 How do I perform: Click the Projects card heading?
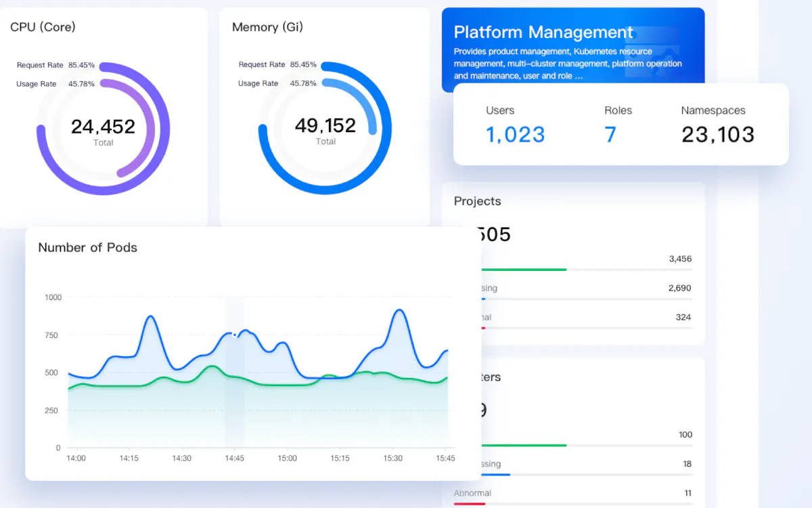477,201
